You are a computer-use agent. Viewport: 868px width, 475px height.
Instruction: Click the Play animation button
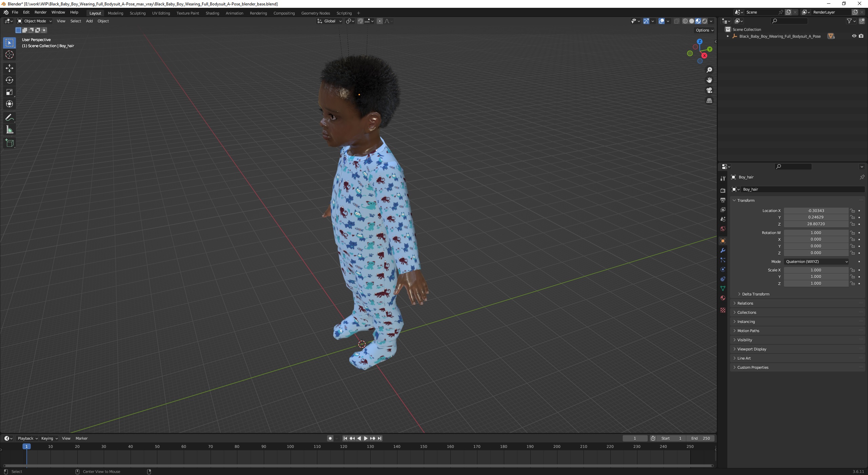366,438
